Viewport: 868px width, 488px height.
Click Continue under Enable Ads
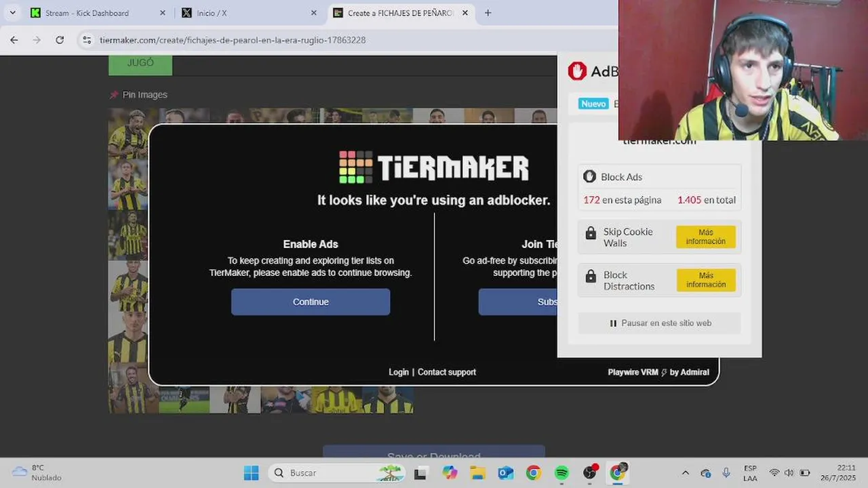coord(311,302)
